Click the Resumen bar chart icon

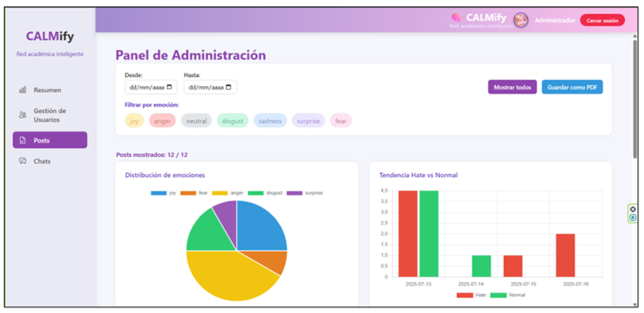click(x=22, y=90)
